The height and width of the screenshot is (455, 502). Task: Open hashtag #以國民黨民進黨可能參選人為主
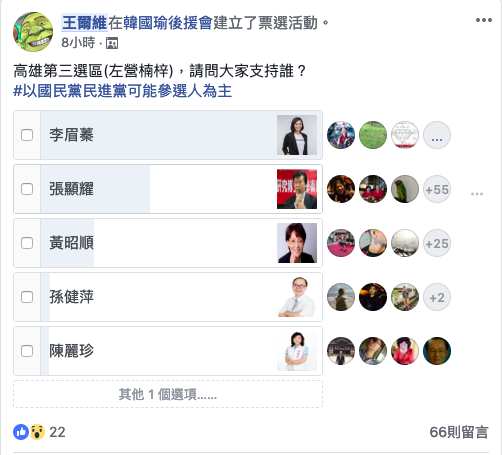pyautogui.click(x=122, y=91)
